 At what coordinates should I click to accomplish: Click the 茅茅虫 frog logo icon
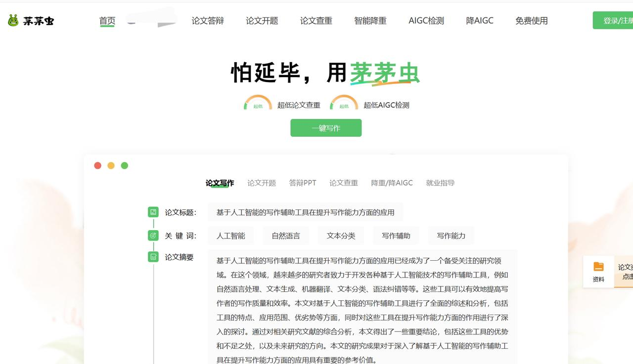[x=13, y=20]
